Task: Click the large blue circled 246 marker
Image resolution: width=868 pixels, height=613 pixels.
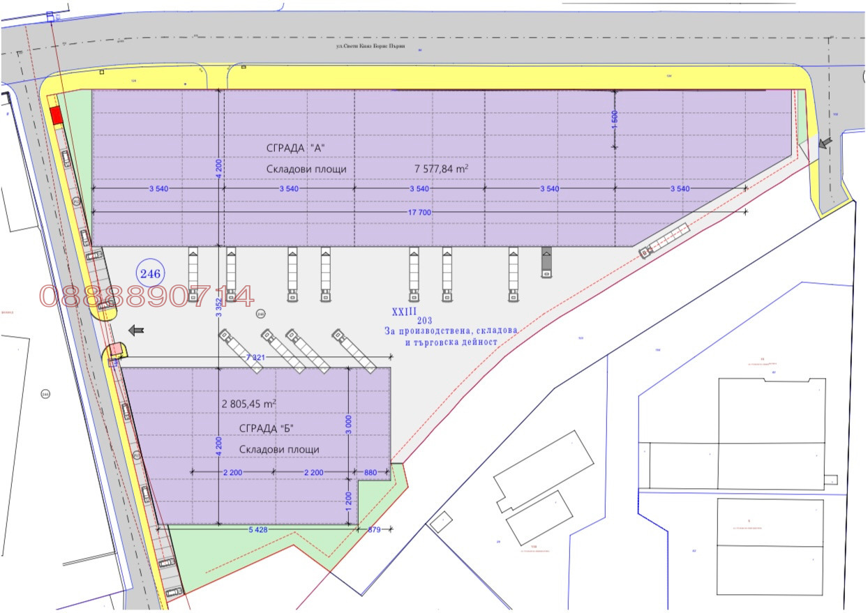Action: 150,273
